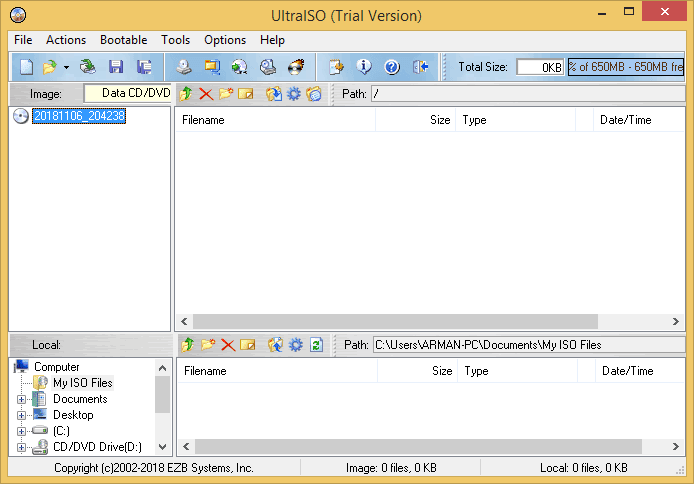The image size is (694, 484).
Task: Expand the Desktop tree node
Action: (21, 415)
